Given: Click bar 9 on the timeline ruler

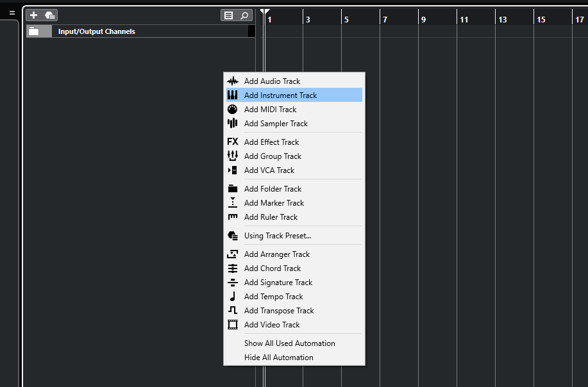Looking at the screenshot, I should (x=423, y=19).
